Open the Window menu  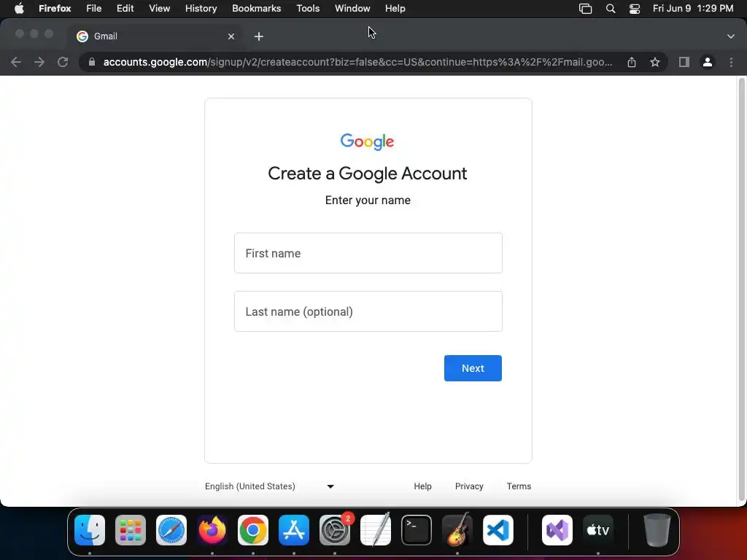(352, 9)
